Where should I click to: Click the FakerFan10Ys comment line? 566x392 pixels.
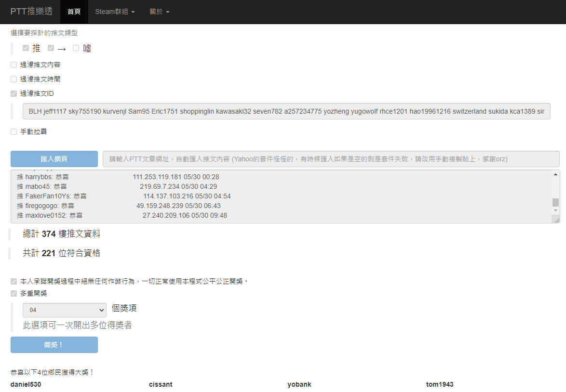(x=124, y=196)
